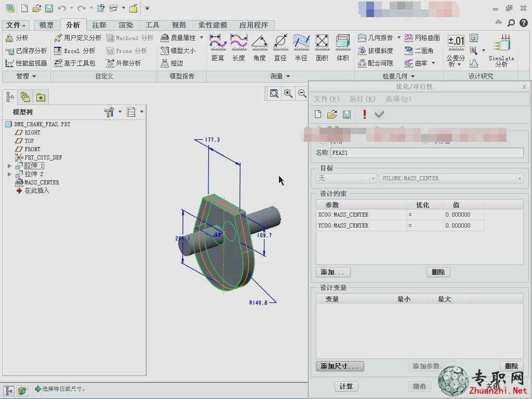Click the 撤消 button
532x399 pixels.
coord(419,386)
